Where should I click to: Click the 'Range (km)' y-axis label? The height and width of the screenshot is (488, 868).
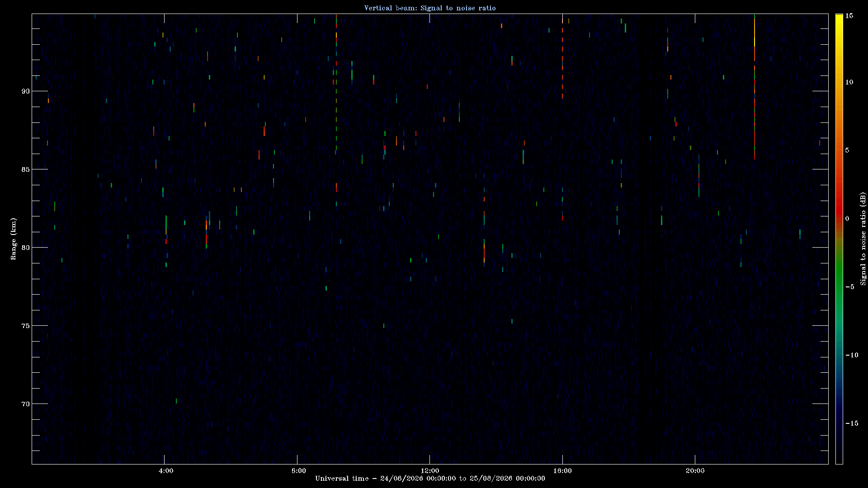tap(14, 239)
